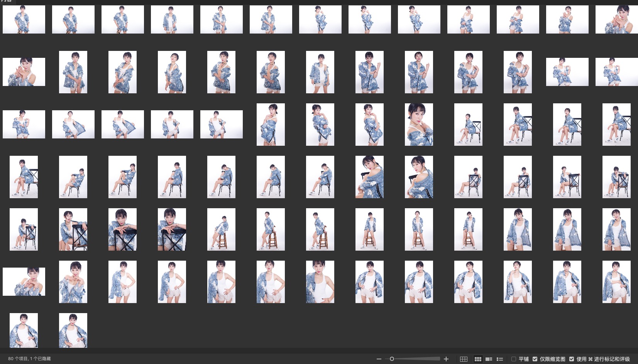The width and height of the screenshot is (638, 364).
Task: Select the first thumbnail in the fifth row
Action: click(x=24, y=229)
